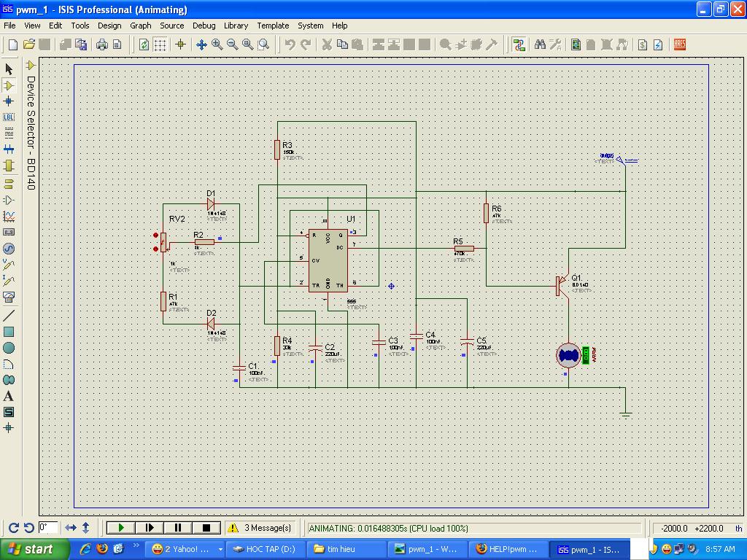Click the search and tag binoculars icon

point(540,44)
